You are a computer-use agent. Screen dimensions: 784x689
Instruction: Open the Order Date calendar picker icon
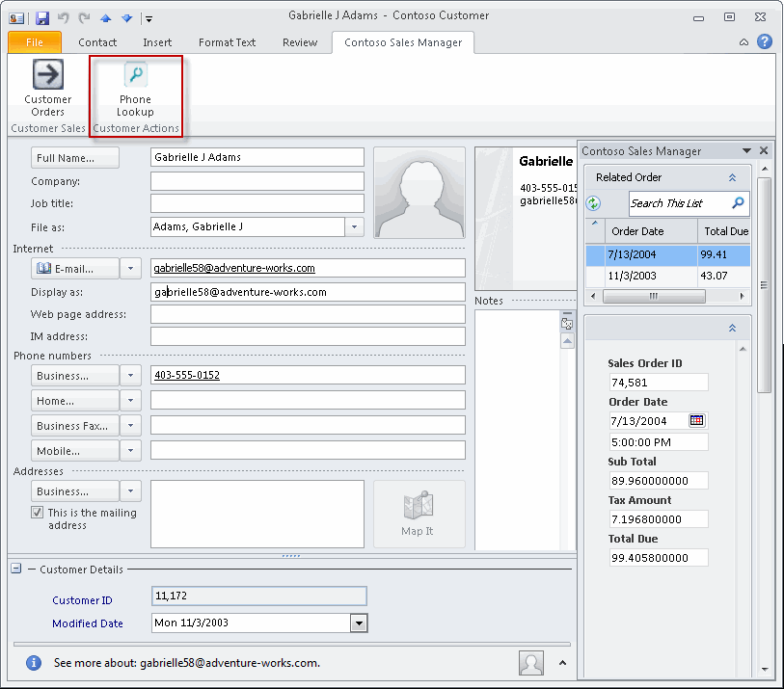click(x=696, y=420)
